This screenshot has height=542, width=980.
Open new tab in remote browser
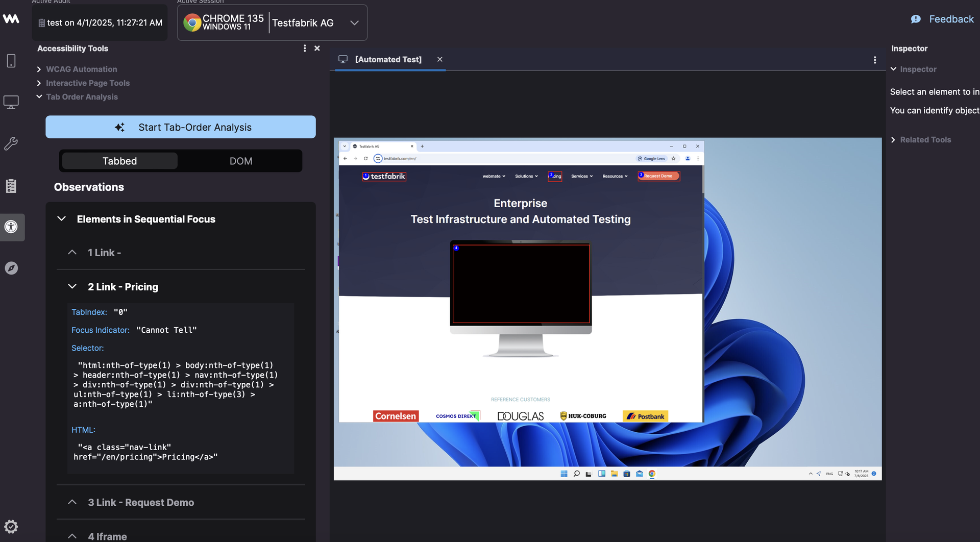pos(422,146)
